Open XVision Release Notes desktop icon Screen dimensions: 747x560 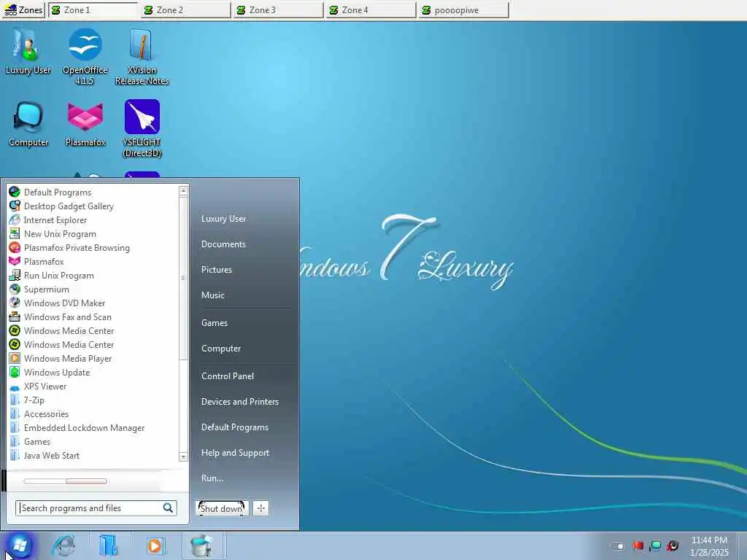tap(142, 56)
